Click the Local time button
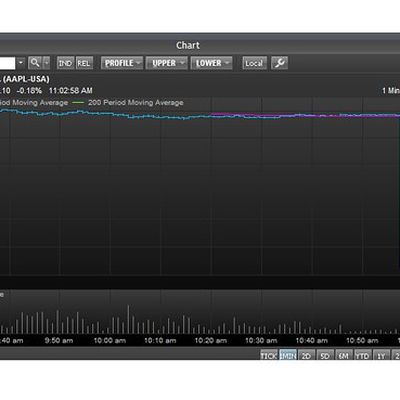Viewport: 400px width, 400px height. pyautogui.click(x=254, y=63)
